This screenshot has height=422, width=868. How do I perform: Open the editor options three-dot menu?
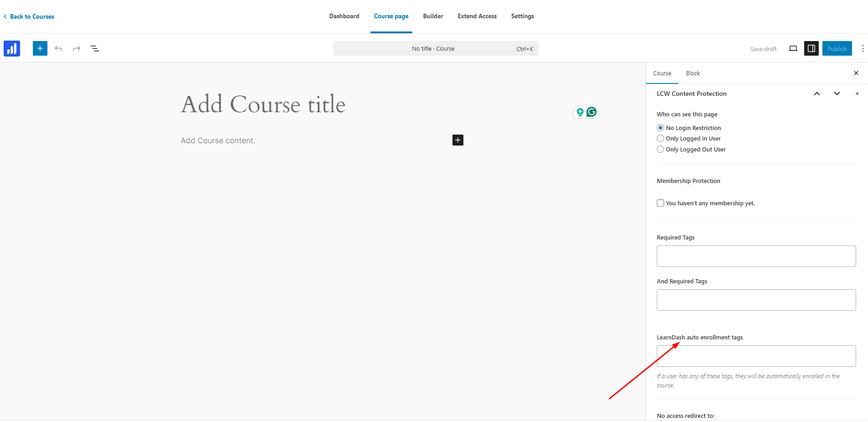[x=863, y=48]
